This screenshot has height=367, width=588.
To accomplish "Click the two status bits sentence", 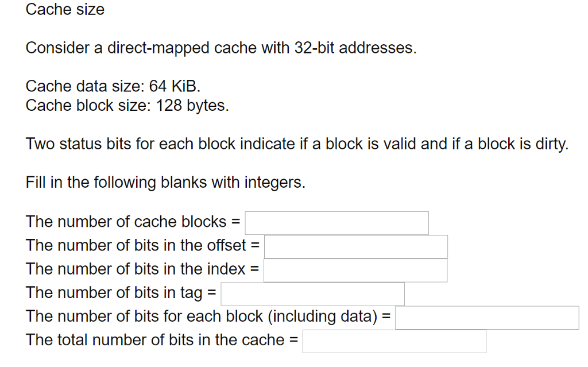I will coord(297,144).
